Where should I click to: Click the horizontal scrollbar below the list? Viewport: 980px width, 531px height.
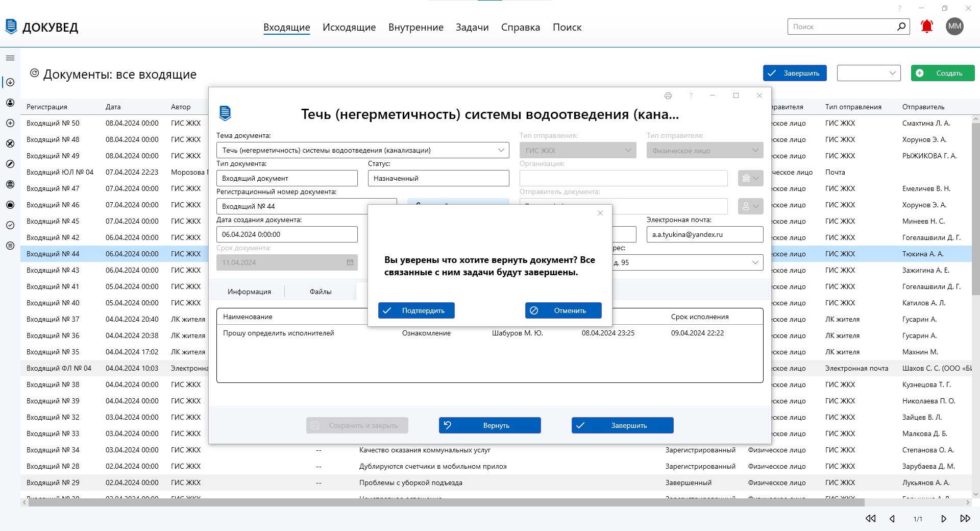(446, 502)
